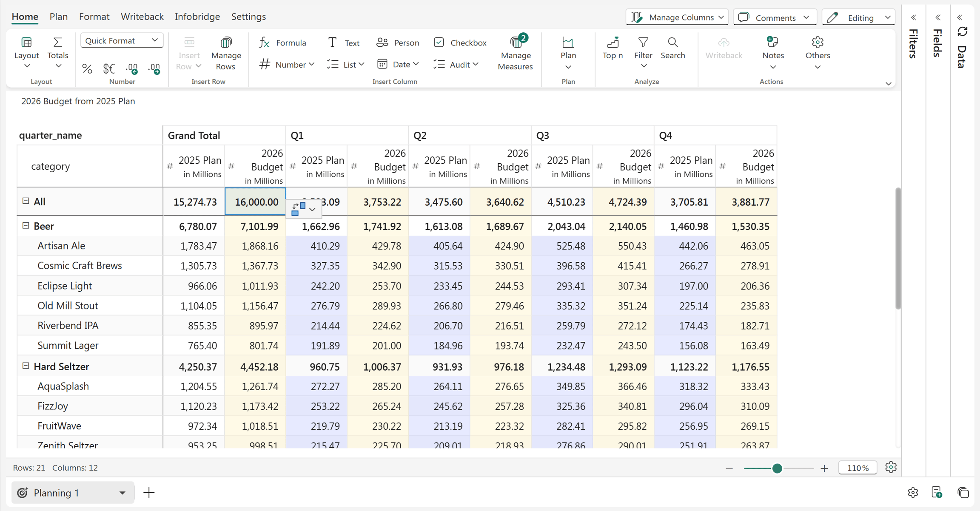This screenshot has width=980, height=511.
Task: Apply currency format icon
Action: coord(109,68)
